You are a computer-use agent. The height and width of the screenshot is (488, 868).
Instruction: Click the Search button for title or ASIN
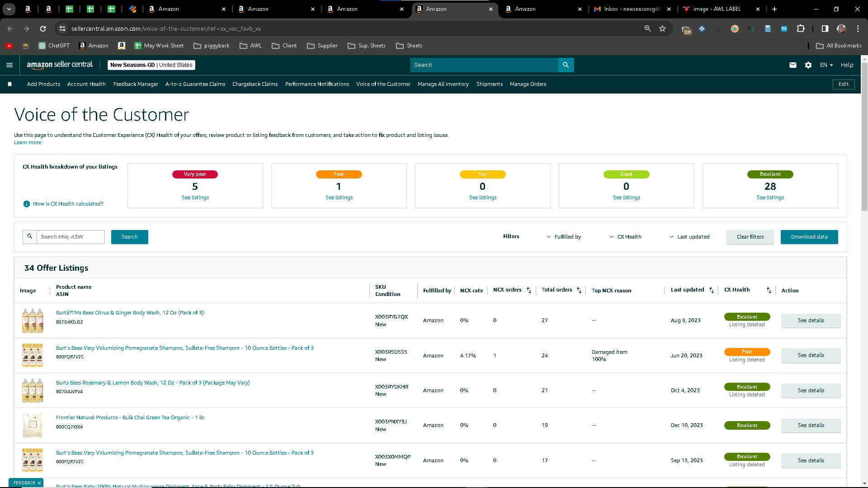point(130,237)
